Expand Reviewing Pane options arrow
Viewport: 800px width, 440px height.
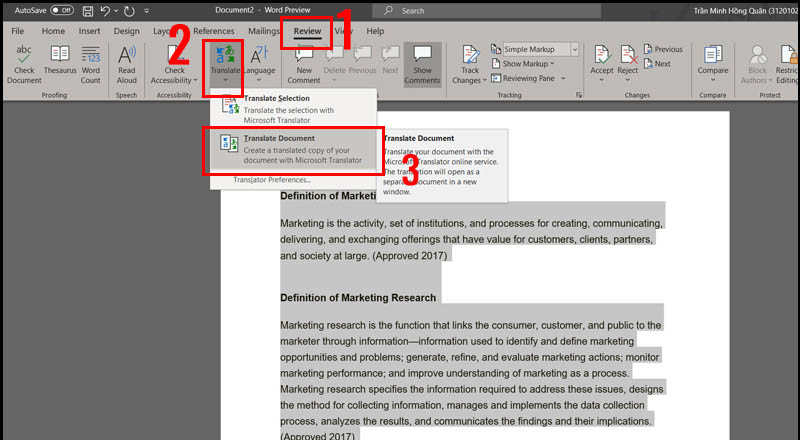click(563, 78)
